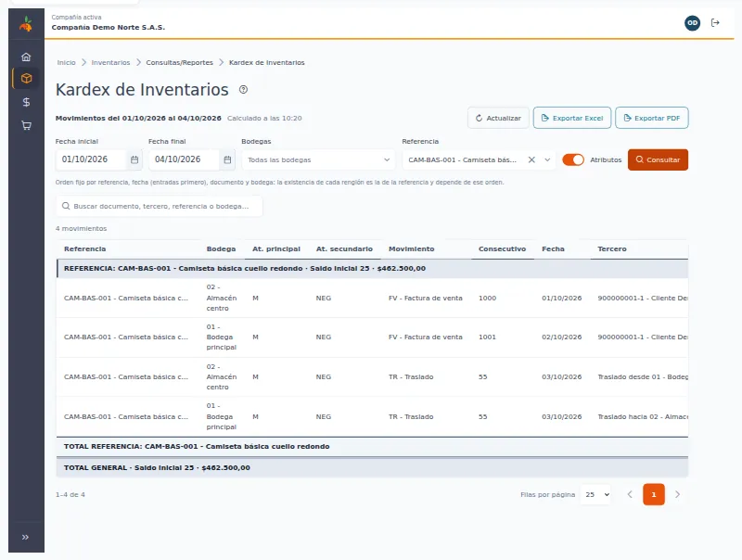The height and width of the screenshot is (560, 742).
Task: Click TOTAL REFERENCIA row
Action: (x=373, y=447)
